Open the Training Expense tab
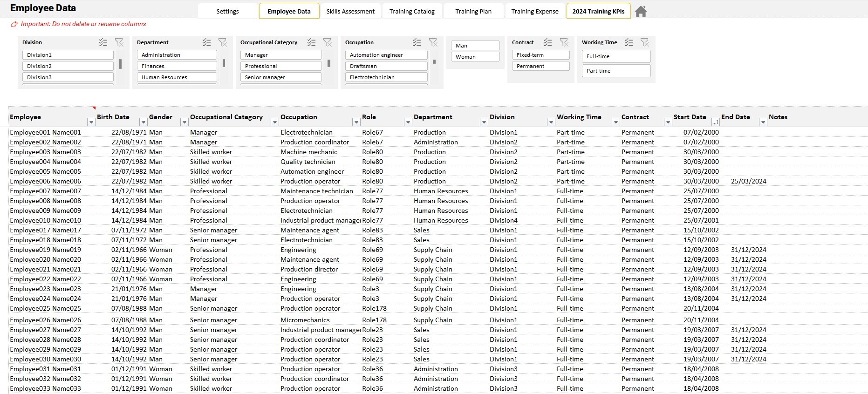Screen dimensions: 868x394 point(535,11)
